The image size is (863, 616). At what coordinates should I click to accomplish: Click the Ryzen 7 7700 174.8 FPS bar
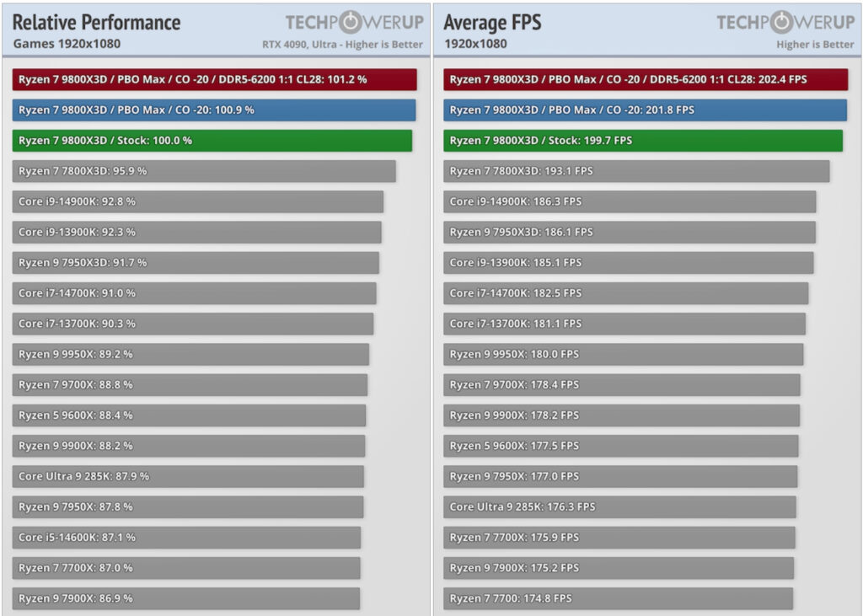tap(618, 598)
